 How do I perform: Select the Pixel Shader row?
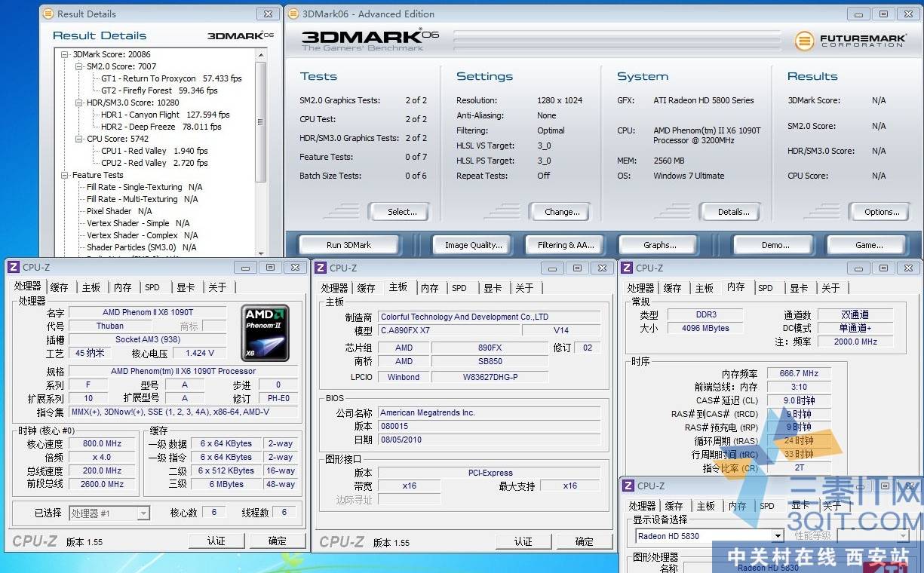[x=119, y=211]
